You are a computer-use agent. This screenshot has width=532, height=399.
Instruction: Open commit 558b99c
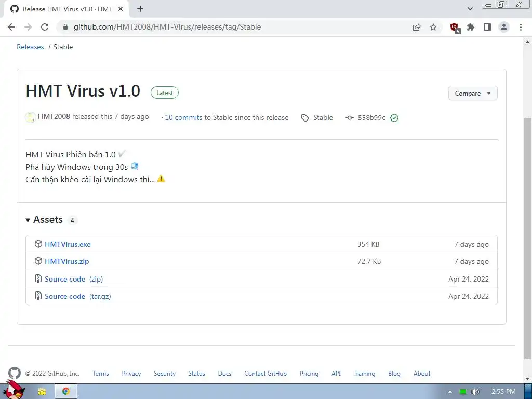371,118
